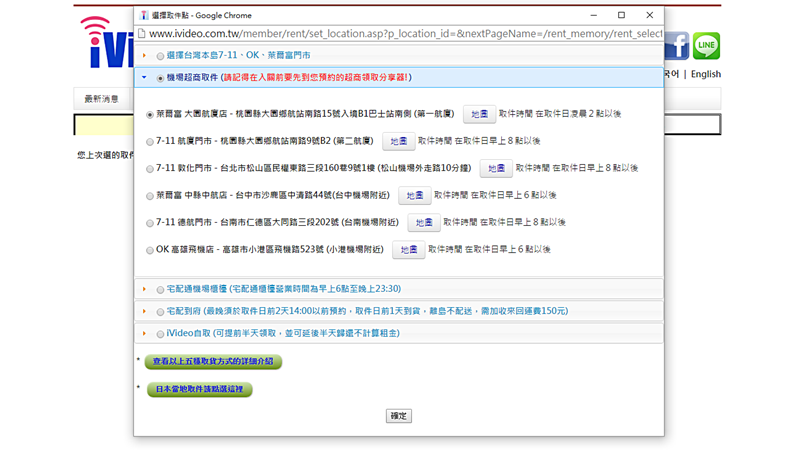Open the 地圖 map for 7-11 航廈門市

(398, 141)
